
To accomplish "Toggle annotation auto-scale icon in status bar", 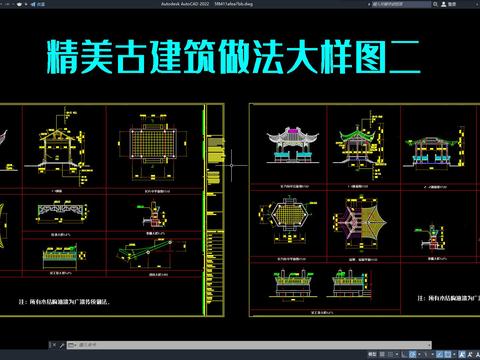I will point(470,354).
